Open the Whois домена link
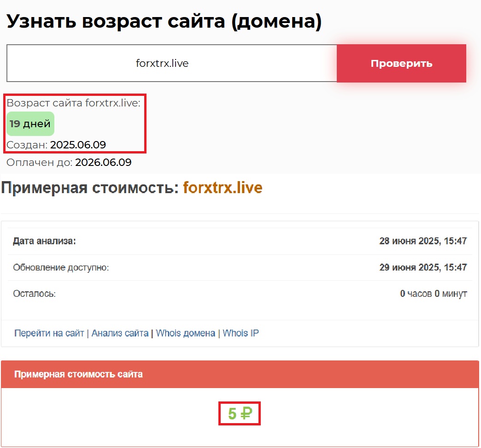Image resolution: width=481 pixels, height=448 pixels. 185,333
